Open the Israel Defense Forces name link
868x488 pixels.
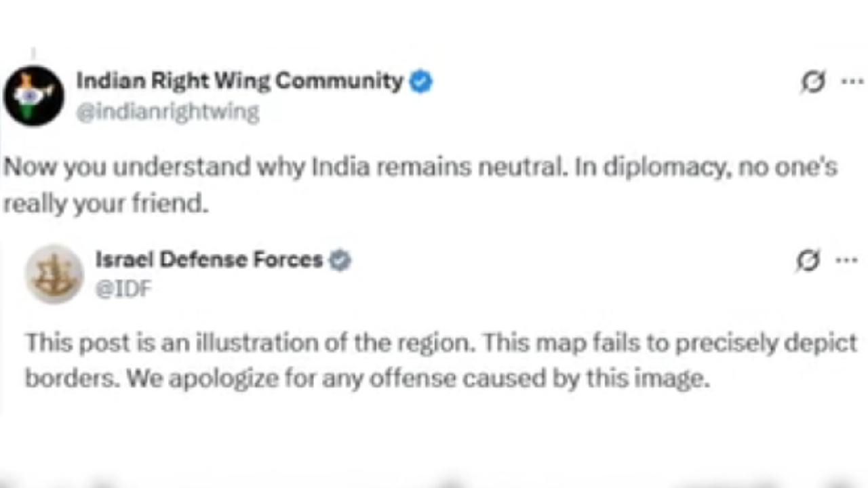pyautogui.click(x=209, y=260)
